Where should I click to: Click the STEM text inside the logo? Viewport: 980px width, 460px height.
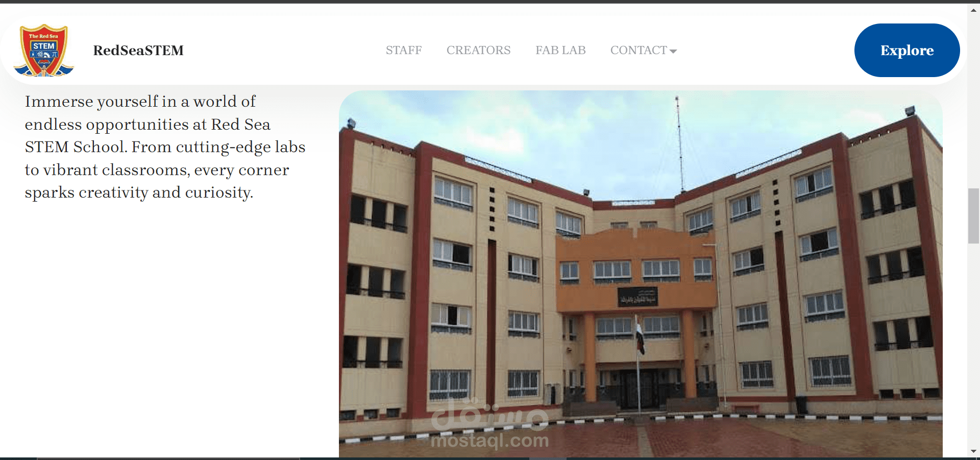pos(43,46)
